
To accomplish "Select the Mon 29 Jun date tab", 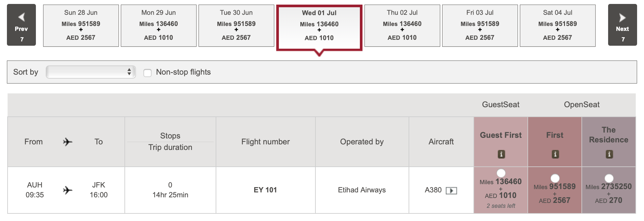I will [158, 25].
